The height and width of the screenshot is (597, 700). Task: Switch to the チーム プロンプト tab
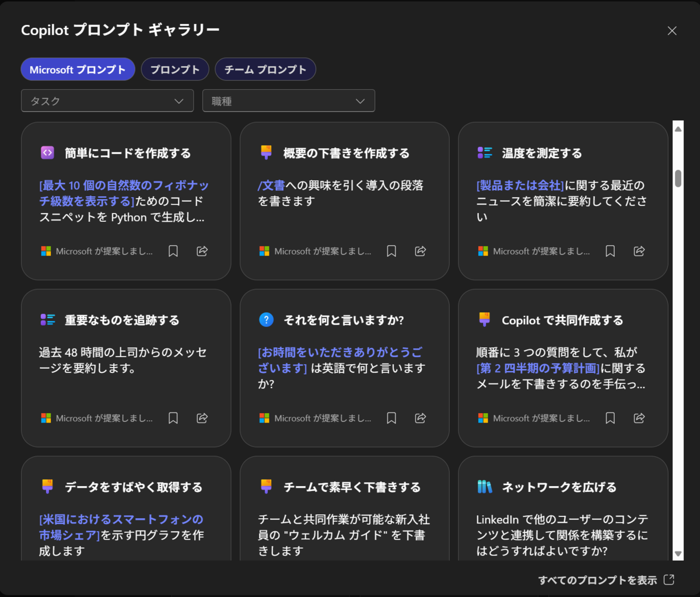tap(265, 69)
